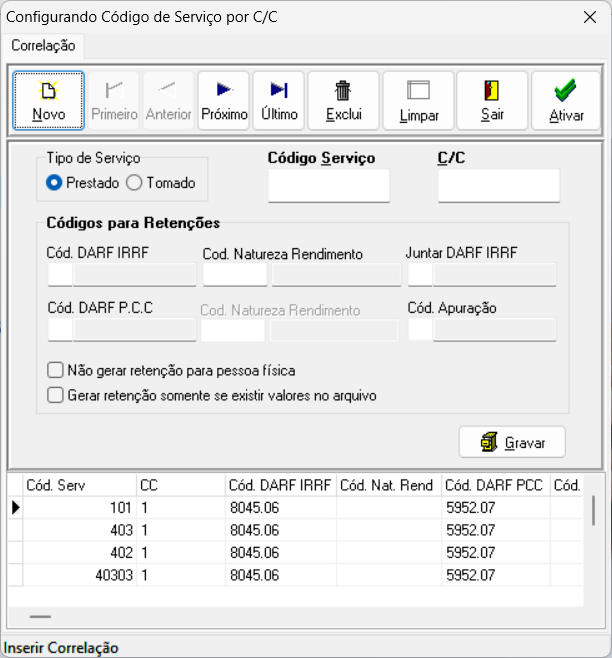Close the Configurando Código de Serviço window
The image size is (612, 658).
(590, 17)
